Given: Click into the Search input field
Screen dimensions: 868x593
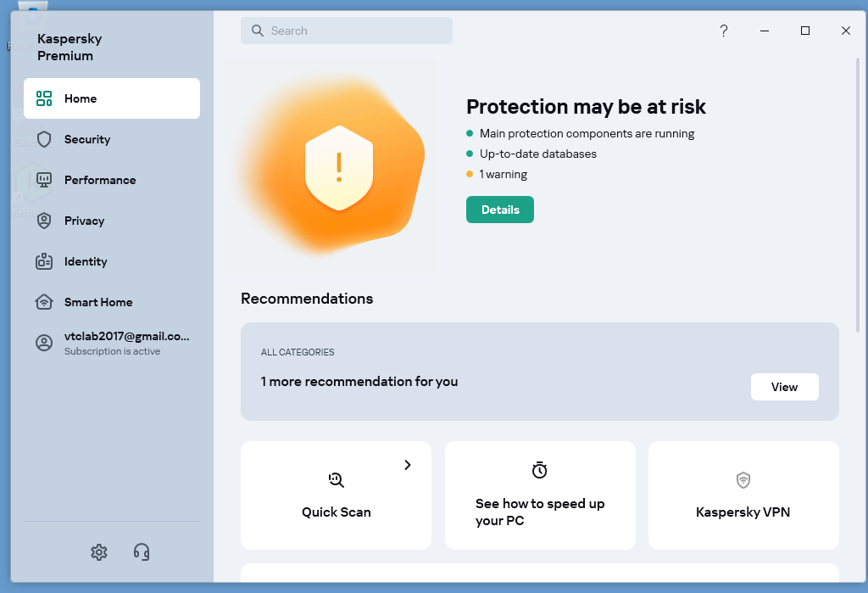Looking at the screenshot, I should pos(356,31).
